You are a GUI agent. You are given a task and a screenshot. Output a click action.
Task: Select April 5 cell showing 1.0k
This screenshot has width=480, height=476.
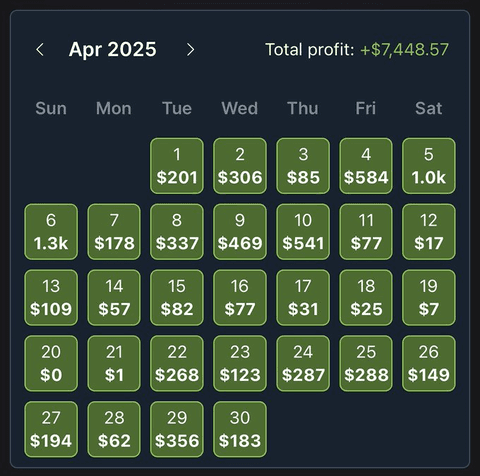coord(429,166)
